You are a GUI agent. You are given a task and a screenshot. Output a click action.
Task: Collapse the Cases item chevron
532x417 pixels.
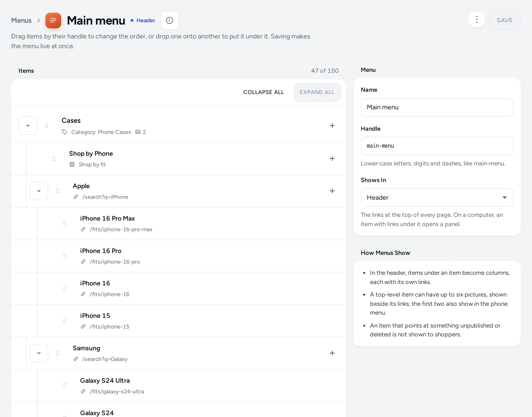[28, 126]
